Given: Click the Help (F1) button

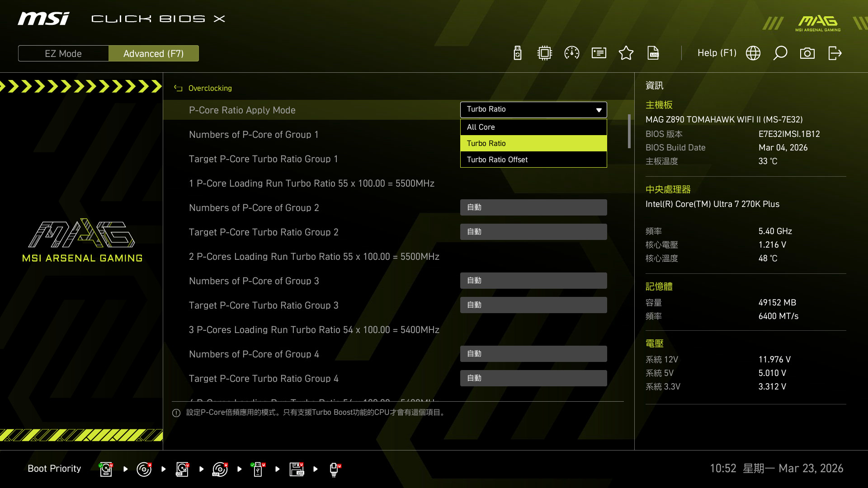Looking at the screenshot, I should pos(717,53).
